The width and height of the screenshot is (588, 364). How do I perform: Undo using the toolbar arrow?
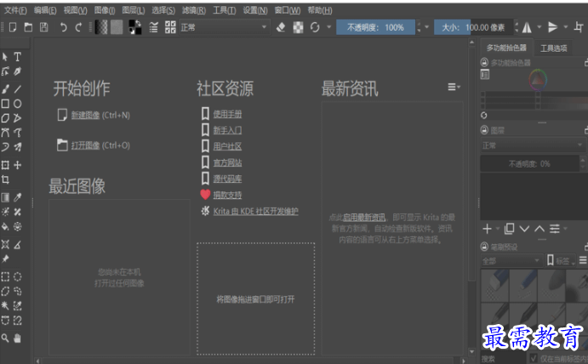63,27
